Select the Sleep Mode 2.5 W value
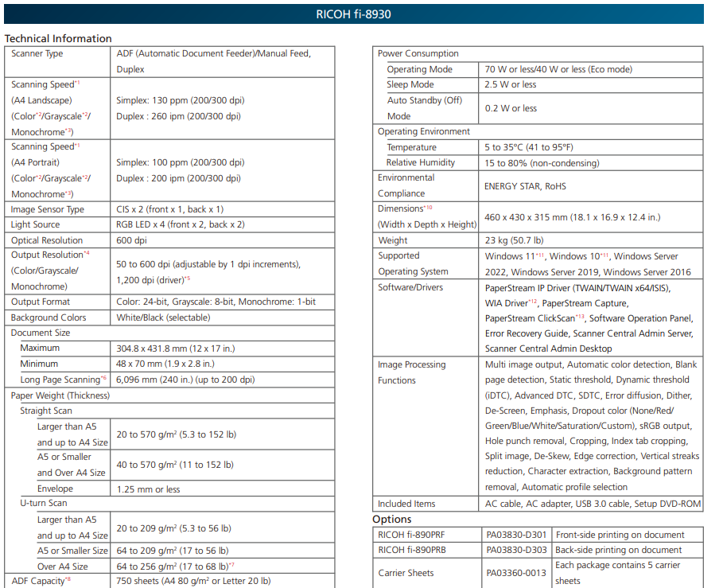Viewport: 723px width, 588px height. tap(510, 85)
